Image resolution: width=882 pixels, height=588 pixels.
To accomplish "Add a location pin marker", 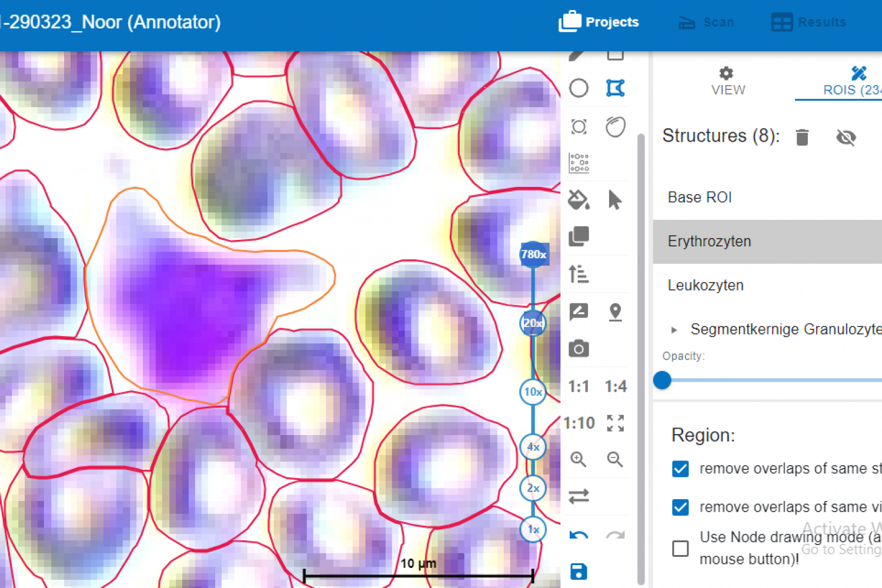I will [x=615, y=312].
